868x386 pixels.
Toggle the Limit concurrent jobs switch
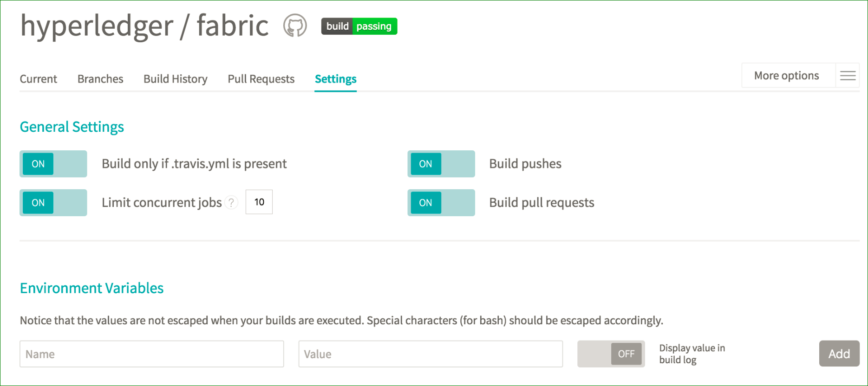53,203
